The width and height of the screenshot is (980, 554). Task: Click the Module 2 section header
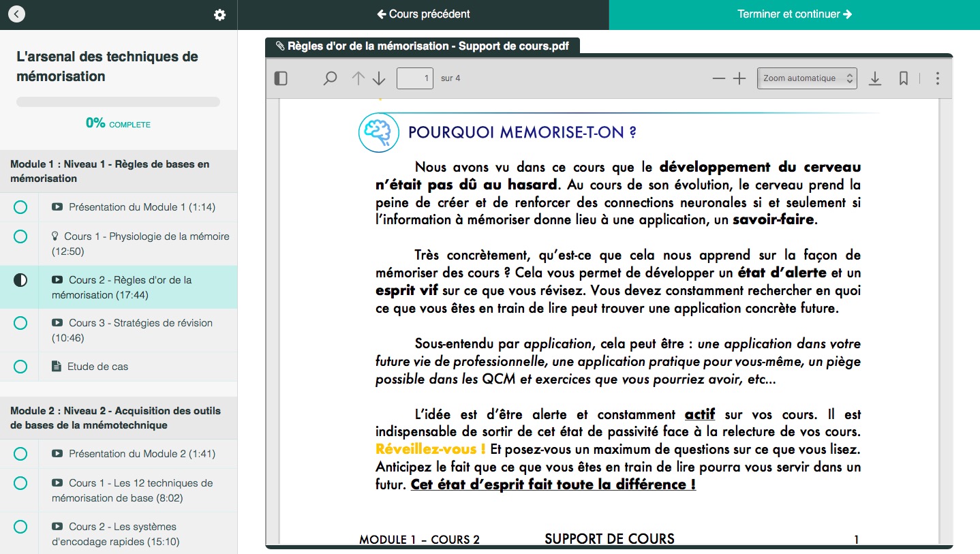point(119,418)
